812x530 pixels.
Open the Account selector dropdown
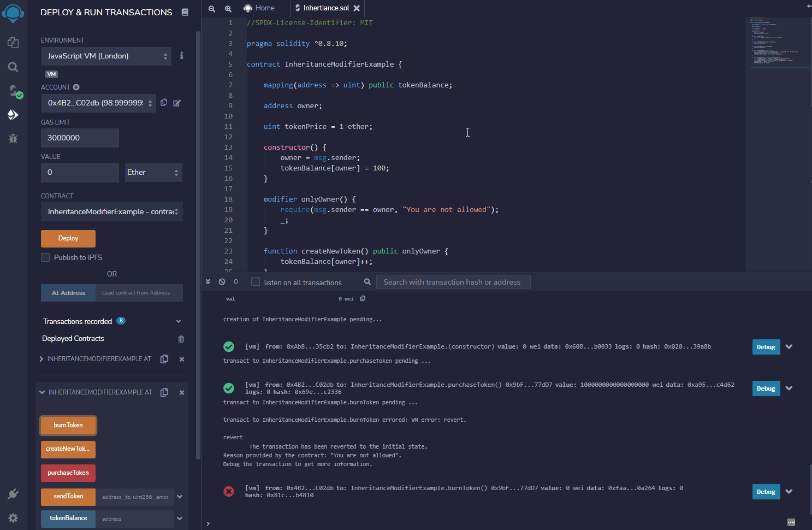[99, 103]
